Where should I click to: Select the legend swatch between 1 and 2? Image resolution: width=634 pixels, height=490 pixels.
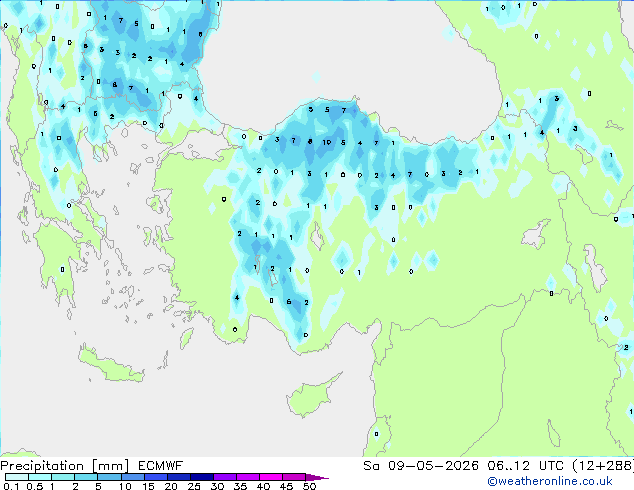tap(63, 477)
